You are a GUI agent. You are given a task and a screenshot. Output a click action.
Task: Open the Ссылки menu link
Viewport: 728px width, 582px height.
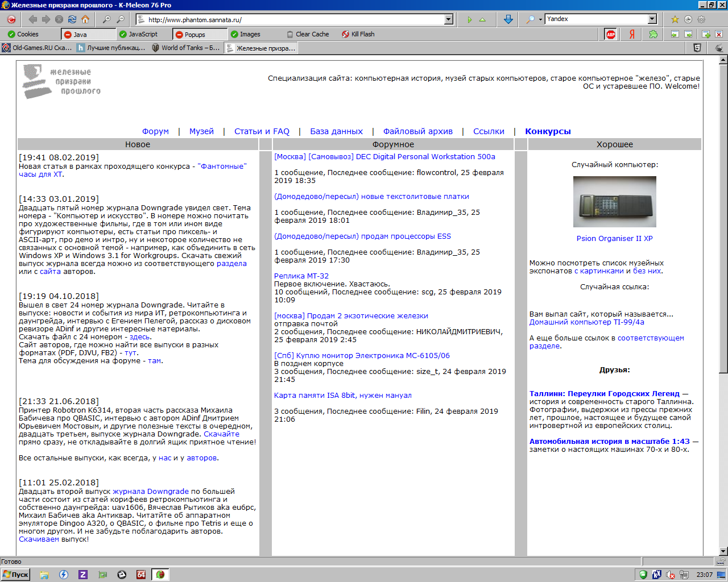point(489,131)
